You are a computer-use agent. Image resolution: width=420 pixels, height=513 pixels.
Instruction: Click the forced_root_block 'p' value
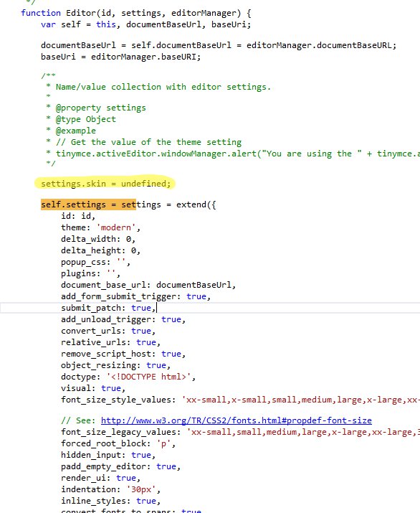coord(163,443)
